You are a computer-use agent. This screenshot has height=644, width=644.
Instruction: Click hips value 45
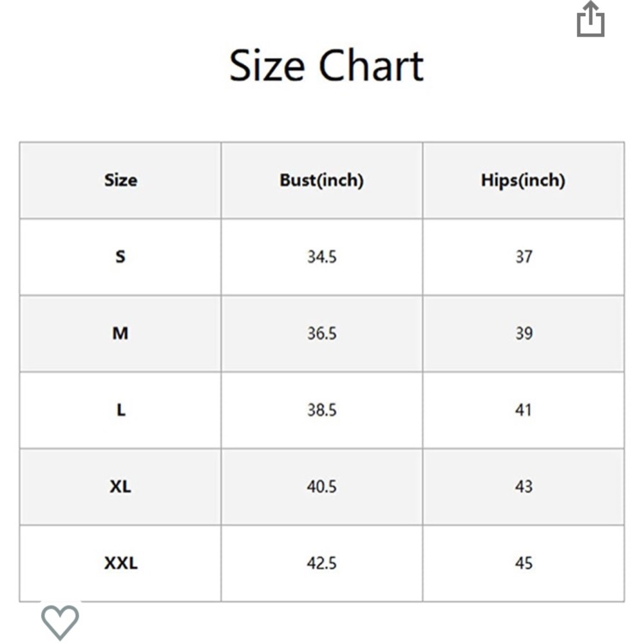coord(524,563)
